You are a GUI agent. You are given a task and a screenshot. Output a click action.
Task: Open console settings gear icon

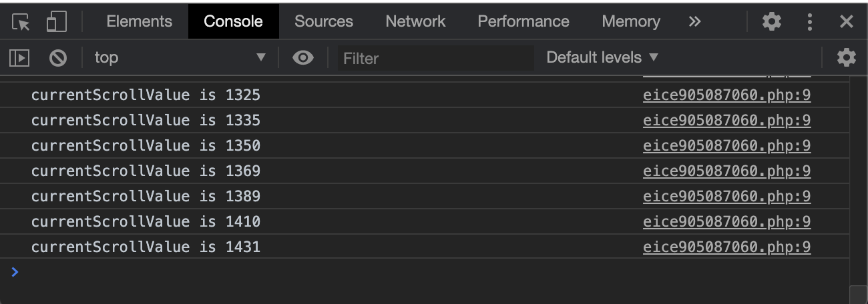(x=846, y=57)
